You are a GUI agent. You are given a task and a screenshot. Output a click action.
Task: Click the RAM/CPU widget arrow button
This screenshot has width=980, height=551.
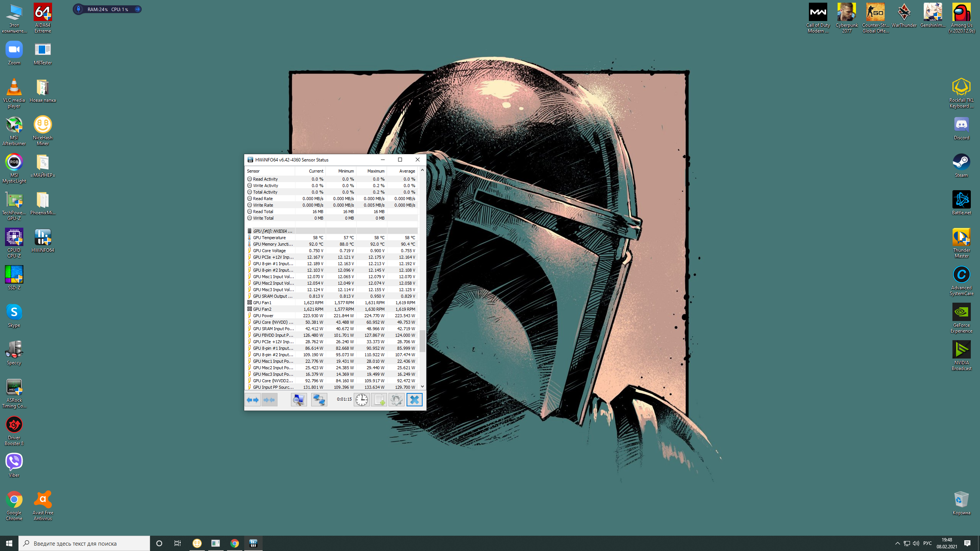[x=137, y=9]
